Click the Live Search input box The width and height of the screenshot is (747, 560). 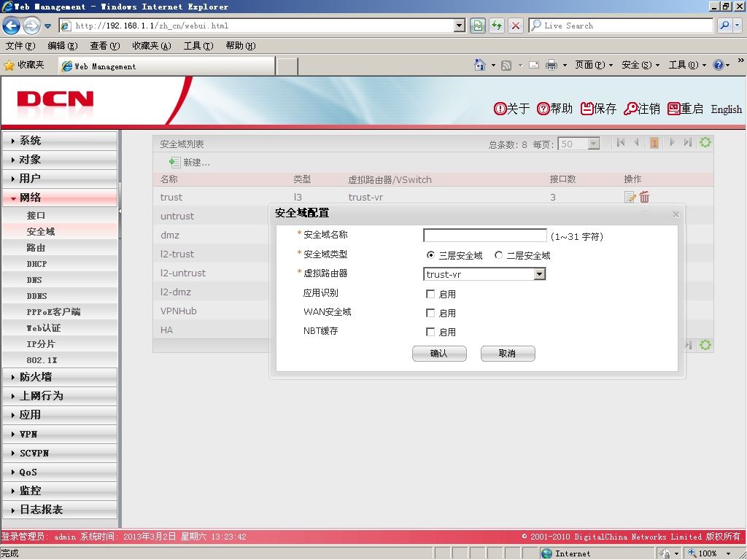coord(621,26)
